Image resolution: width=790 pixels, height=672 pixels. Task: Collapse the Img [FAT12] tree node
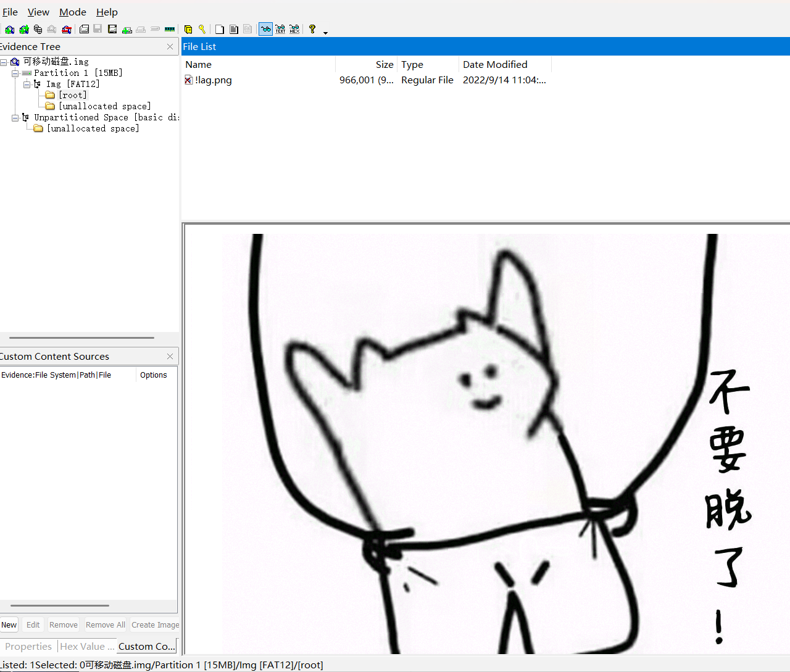click(27, 85)
